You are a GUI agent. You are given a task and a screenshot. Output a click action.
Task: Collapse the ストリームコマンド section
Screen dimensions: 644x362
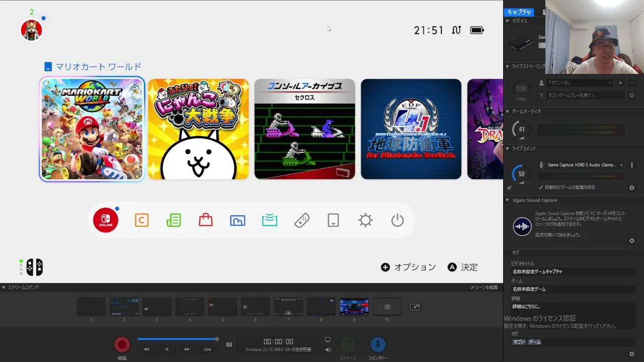(x=4, y=287)
